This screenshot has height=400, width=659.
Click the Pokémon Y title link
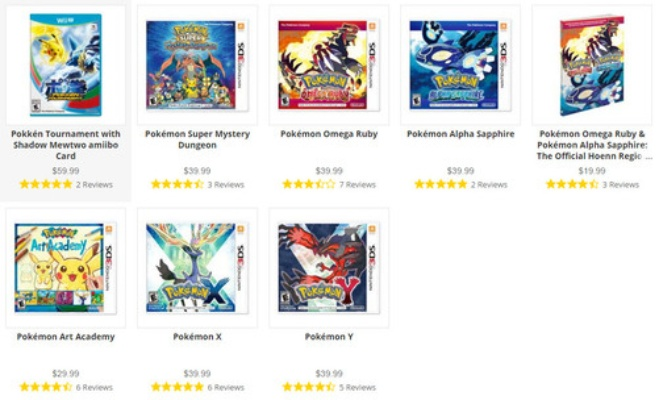coord(329,337)
